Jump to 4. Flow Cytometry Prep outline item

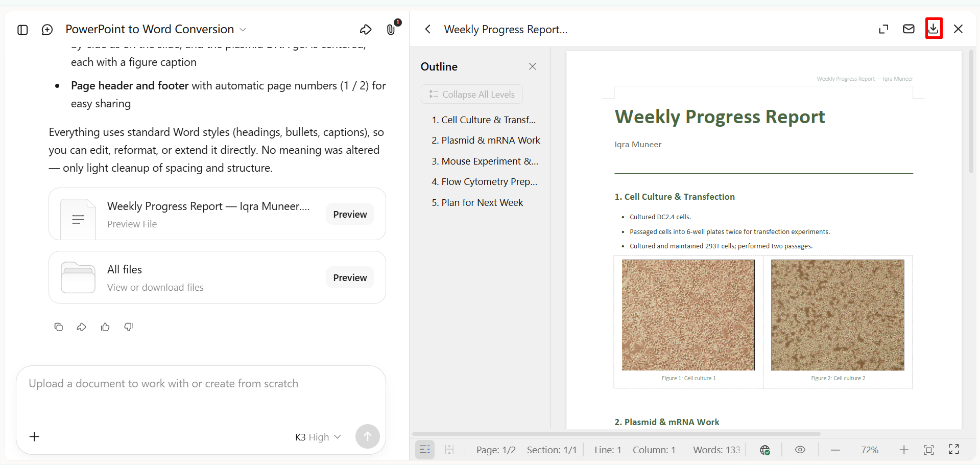pos(484,181)
